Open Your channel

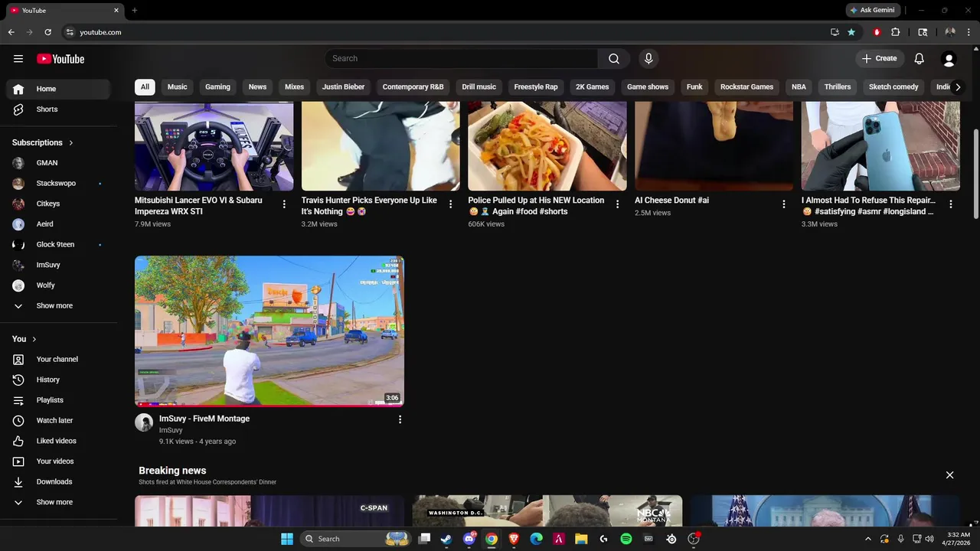(x=58, y=360)
